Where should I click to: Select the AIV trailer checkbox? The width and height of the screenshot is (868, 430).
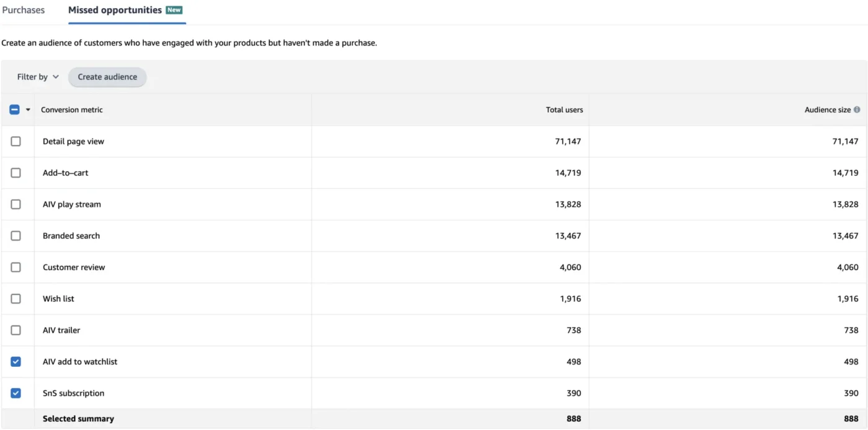pyautogui.click(x=17, y=330)
